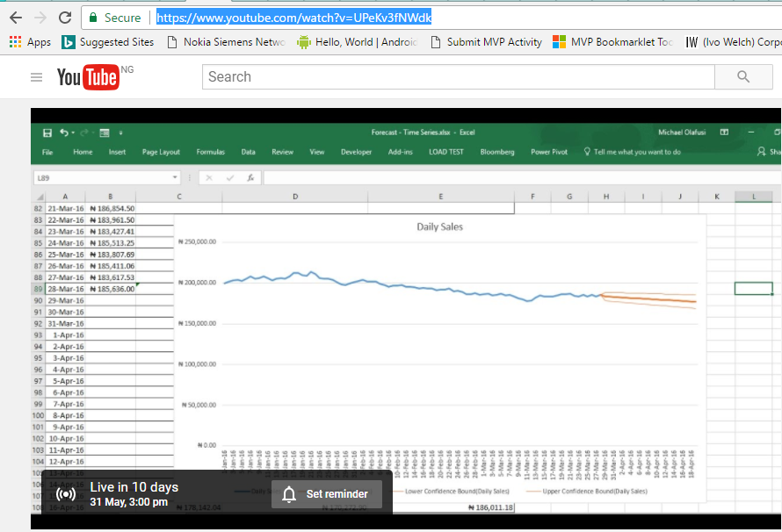Select column A header in the spreadsheet
Viewport: 782px width, 532px height.
click(65, 197)
